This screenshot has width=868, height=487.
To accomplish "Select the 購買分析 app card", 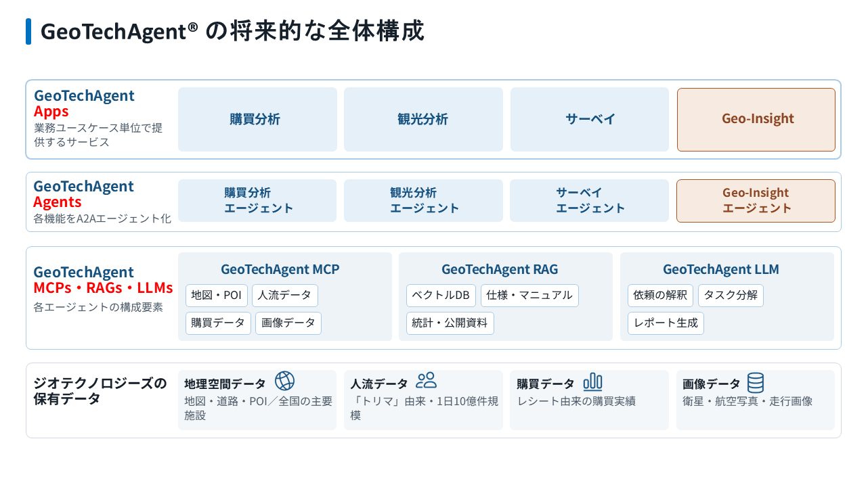I will pyautogui.click(x=257, y=119).
